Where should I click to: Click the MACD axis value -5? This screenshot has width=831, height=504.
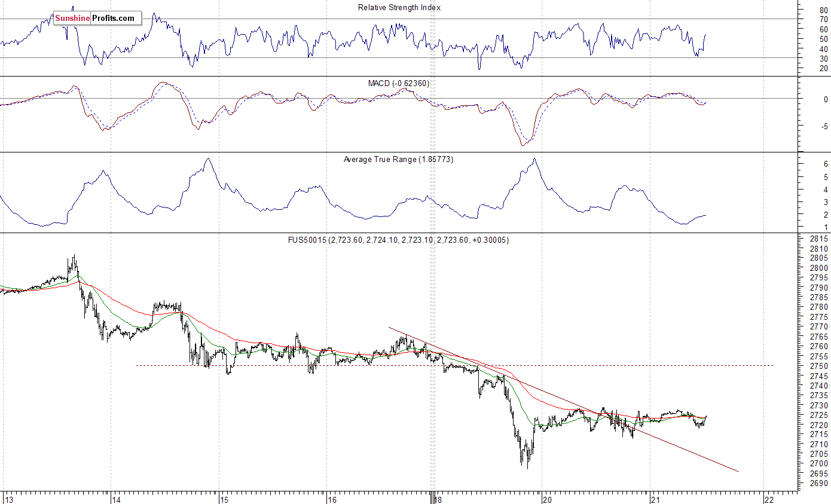pyautogui.click(x=824, y=127)
